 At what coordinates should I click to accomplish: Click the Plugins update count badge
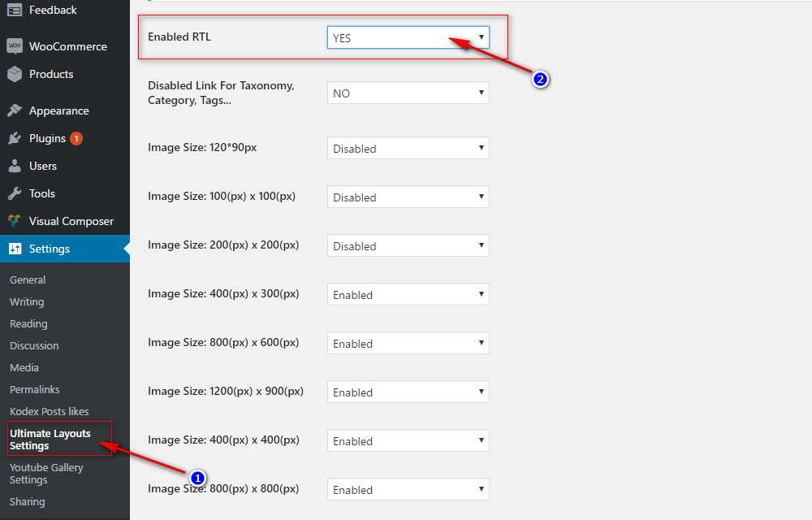point(76,138)
